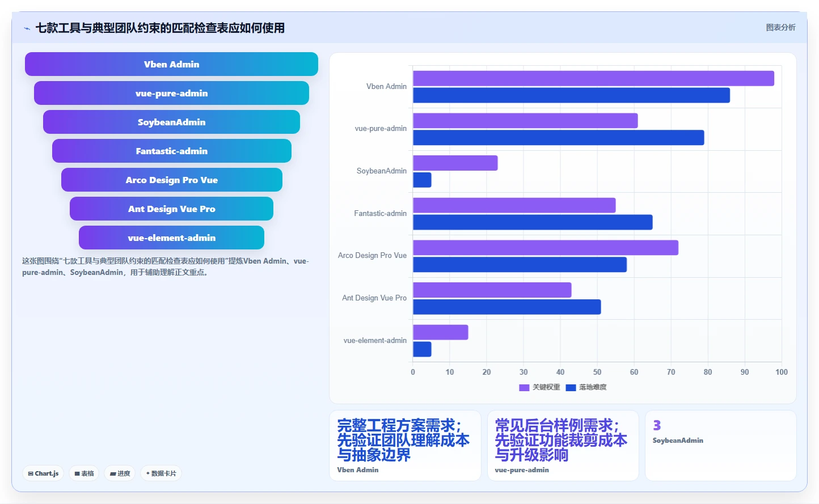Click the purple 关键权重 legend swatch
This screenshot has width=819, height=504.
click(524, 388)
